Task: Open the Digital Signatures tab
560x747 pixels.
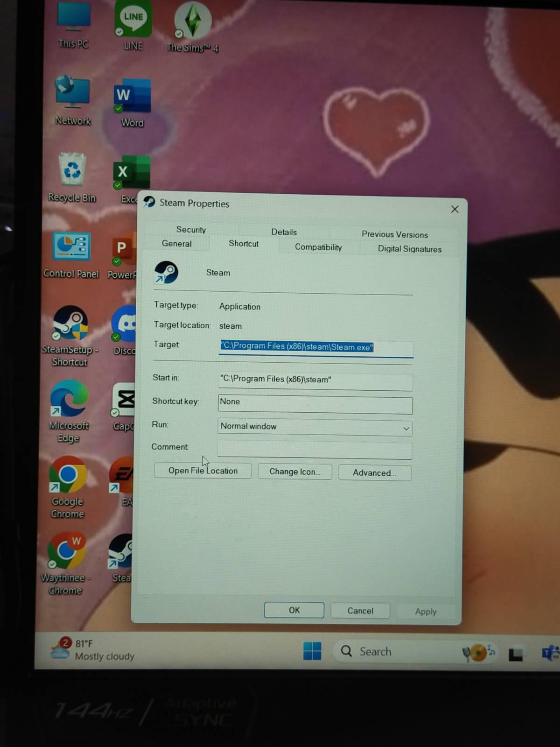Action: coord(410,249)
